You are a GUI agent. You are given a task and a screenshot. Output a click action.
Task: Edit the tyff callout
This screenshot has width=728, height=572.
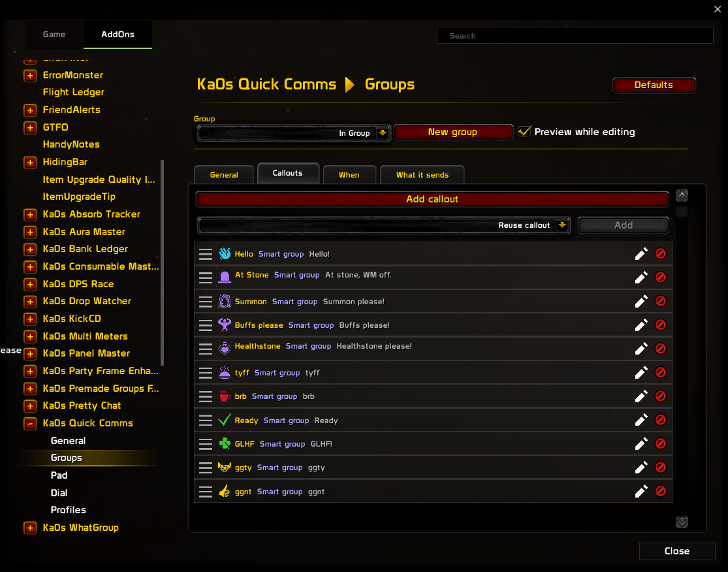(x=641, y=372)
